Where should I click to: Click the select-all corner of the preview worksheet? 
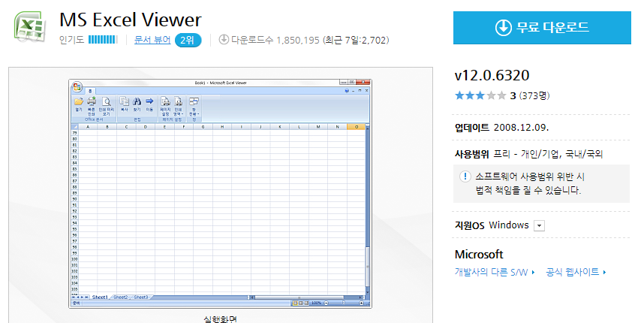(75, 127)
